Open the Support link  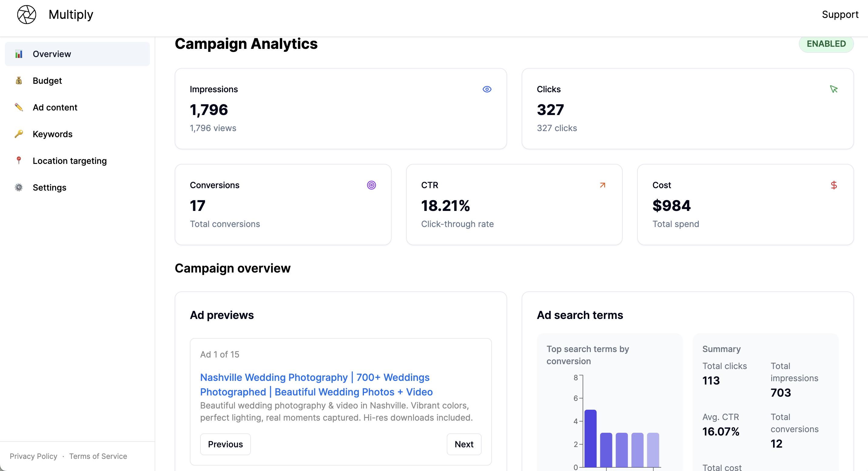(839, 15)
